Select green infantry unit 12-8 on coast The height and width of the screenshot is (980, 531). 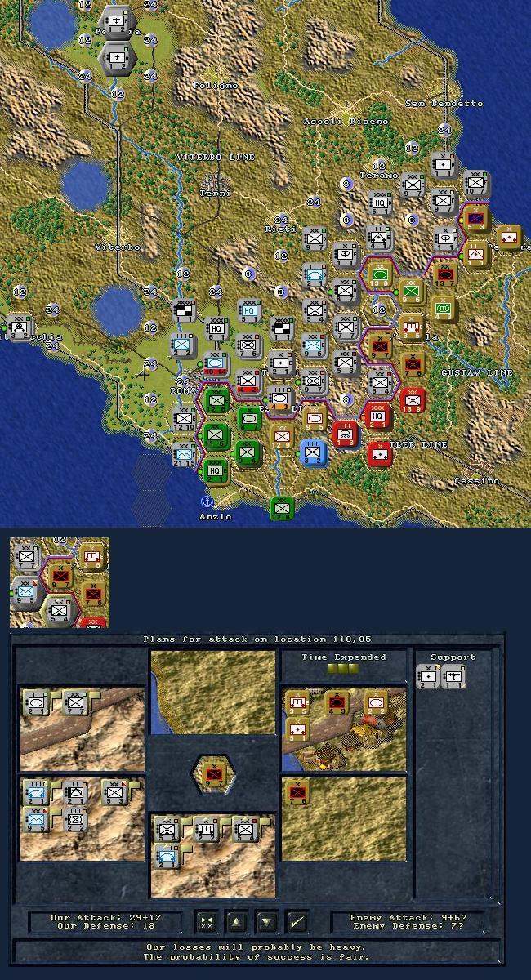282,508
